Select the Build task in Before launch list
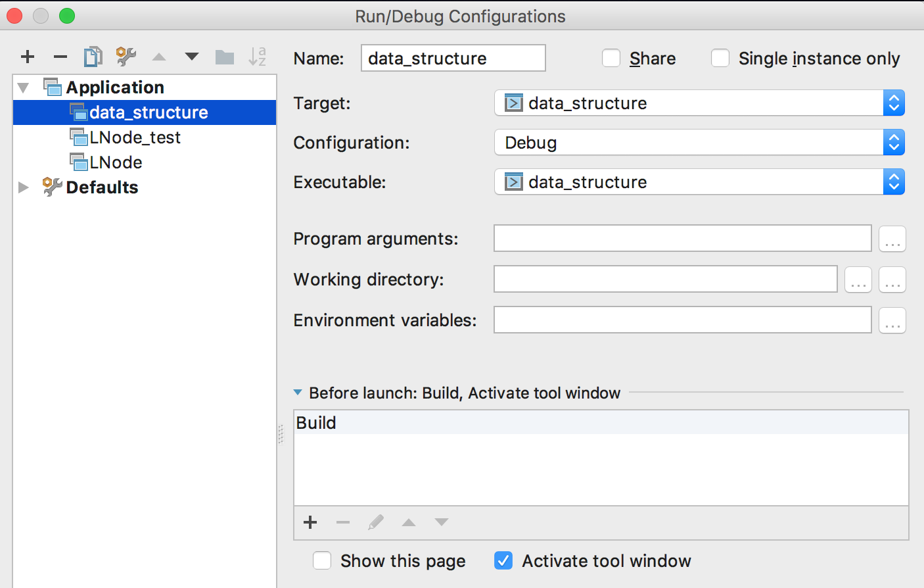This screenshot has height=588, width=924. click(x=601, y=423)
